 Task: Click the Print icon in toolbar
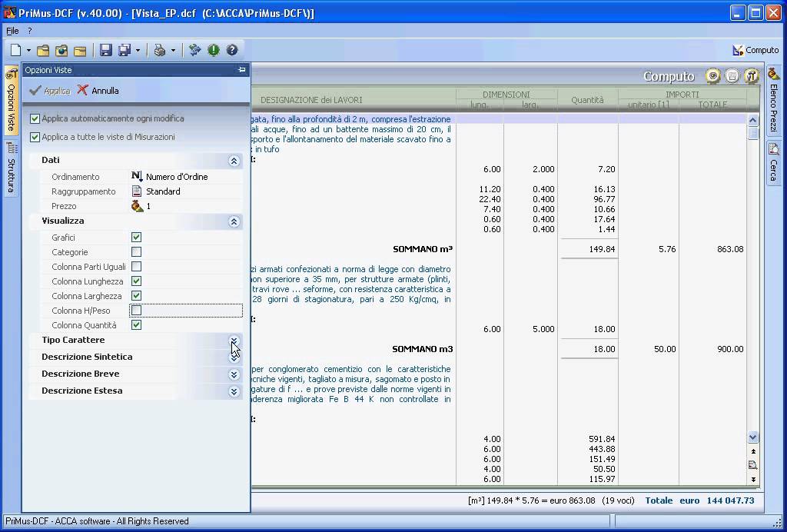(160, 50)
